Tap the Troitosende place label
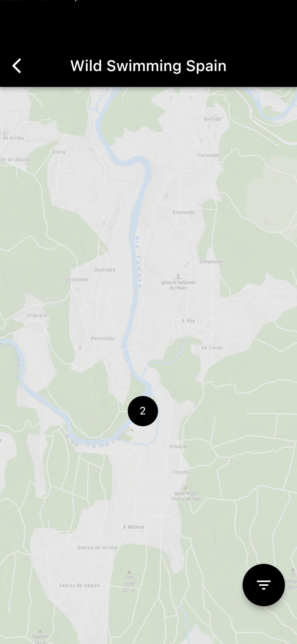Screen dimensions: 297x644 [x=74, y=279]
